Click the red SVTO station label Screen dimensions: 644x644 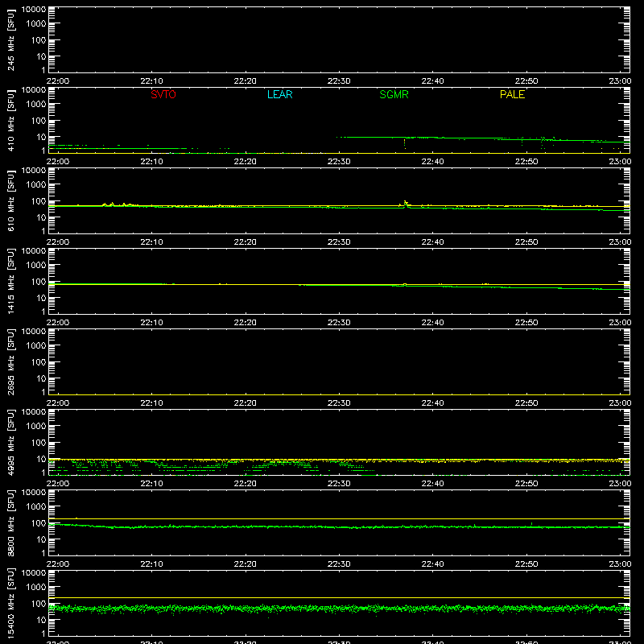pyautogui.click(x=163, y=94)
